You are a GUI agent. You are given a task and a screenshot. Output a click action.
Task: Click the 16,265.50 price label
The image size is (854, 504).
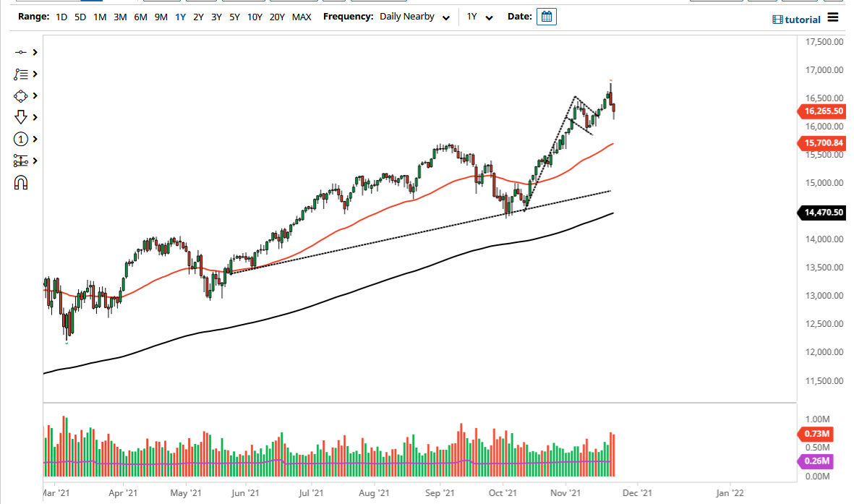click(x=823, y=111)
